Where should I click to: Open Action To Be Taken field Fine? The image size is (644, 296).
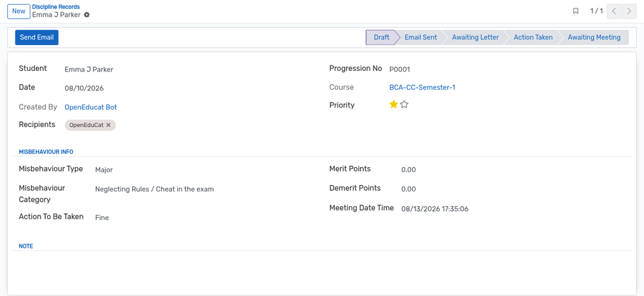coord(102,217)
